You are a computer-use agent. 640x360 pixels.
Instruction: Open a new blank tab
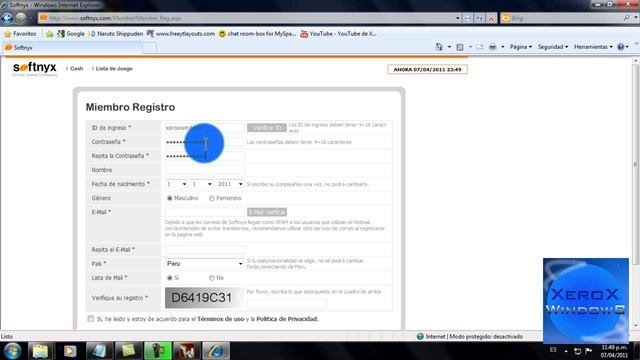coord(149,48)
